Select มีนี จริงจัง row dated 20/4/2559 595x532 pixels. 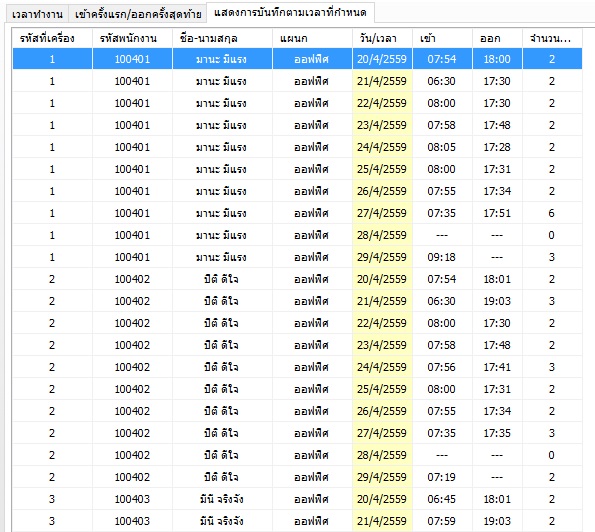coord(298,499)
